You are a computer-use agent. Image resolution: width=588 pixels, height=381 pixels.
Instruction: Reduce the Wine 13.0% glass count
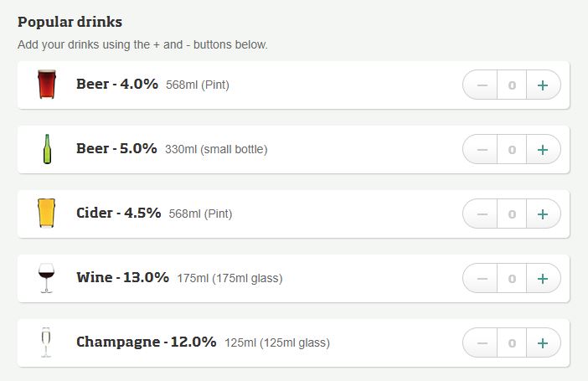pos(482,278)
